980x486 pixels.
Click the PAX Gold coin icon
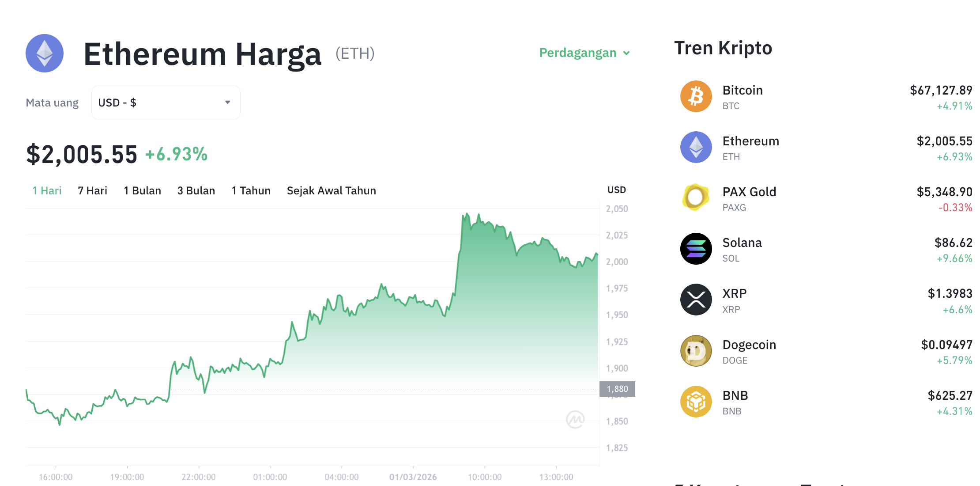[696, 197]
